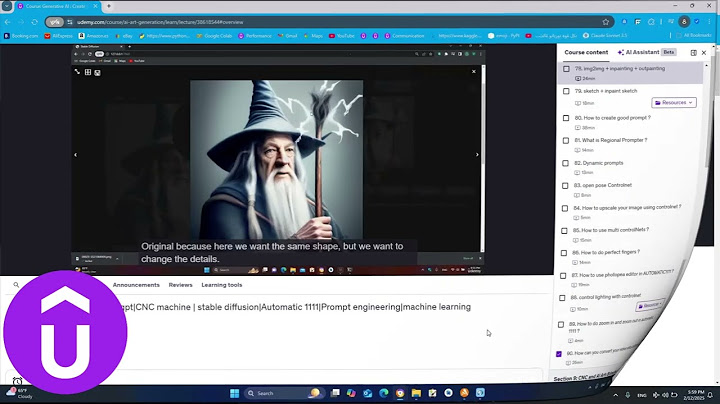Expand the Resources dropdown for lecture 79
720x404 pixels.
click(674, 102)
